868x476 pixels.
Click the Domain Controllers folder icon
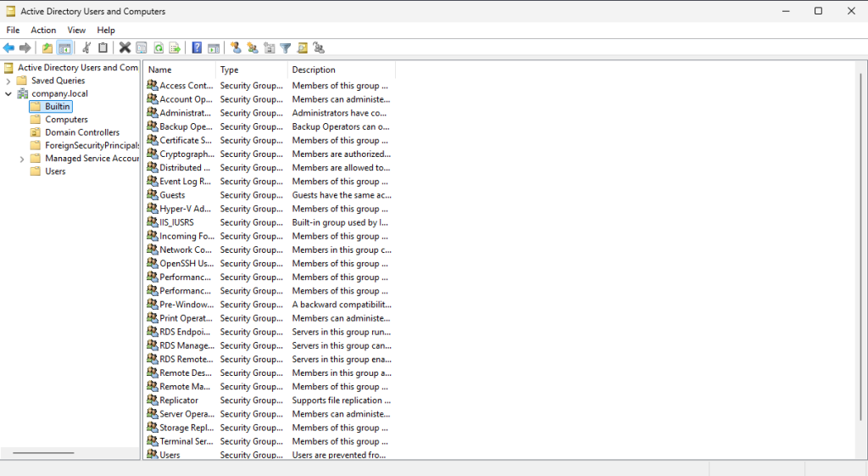coord(36,132)
